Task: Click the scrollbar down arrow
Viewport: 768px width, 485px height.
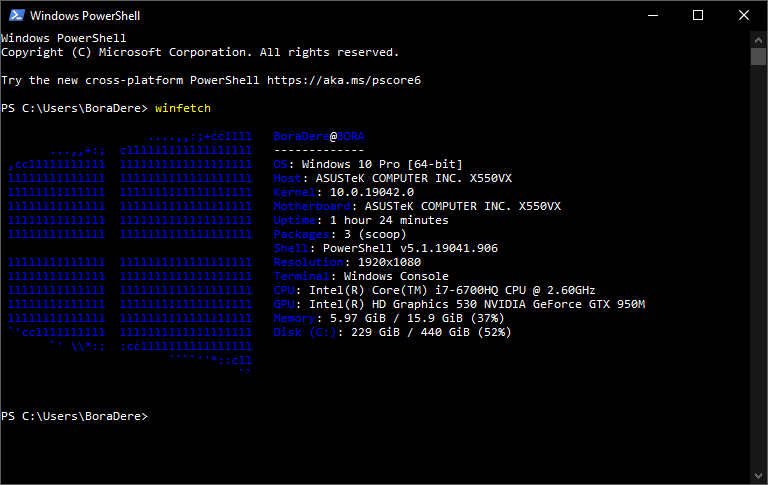Action: coord(758,476)
